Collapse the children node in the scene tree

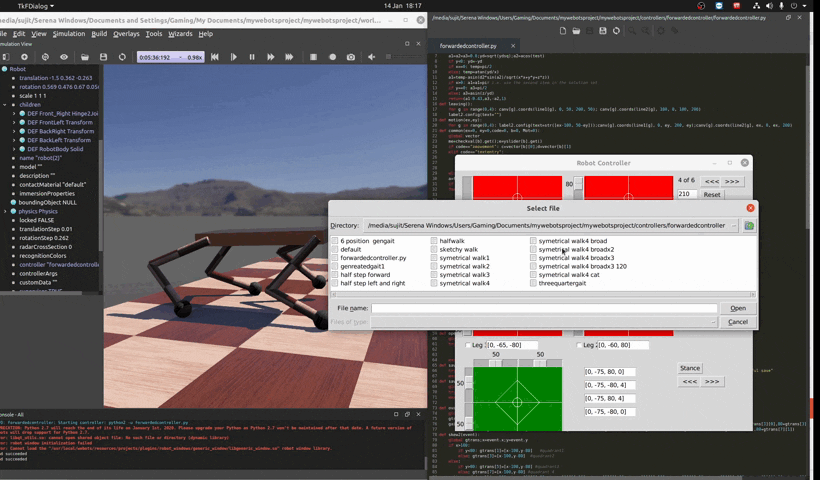pyautogui.click(x=5, y=105)
